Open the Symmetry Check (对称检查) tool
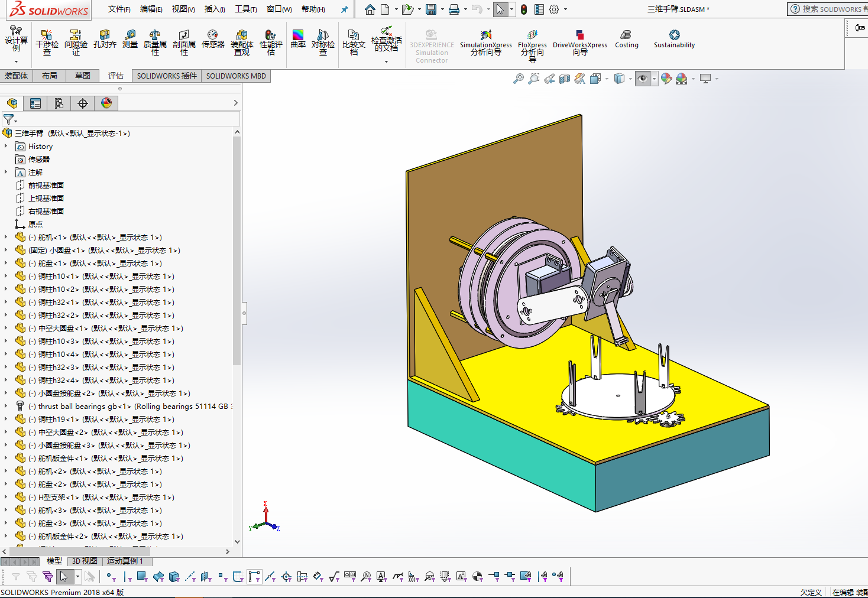Image resolution: width=868 pixels, height=598 pixels. [x=323, y=42]
